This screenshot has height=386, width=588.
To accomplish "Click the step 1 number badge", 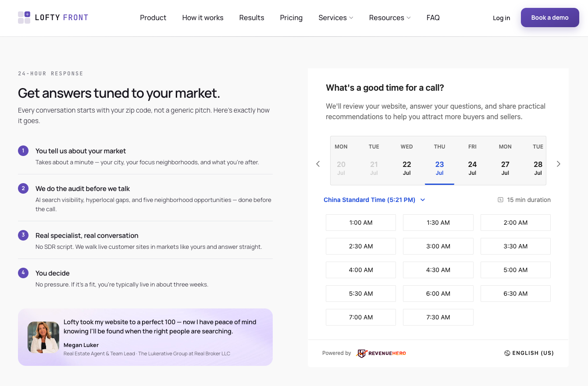I will [x=23, y=151].
